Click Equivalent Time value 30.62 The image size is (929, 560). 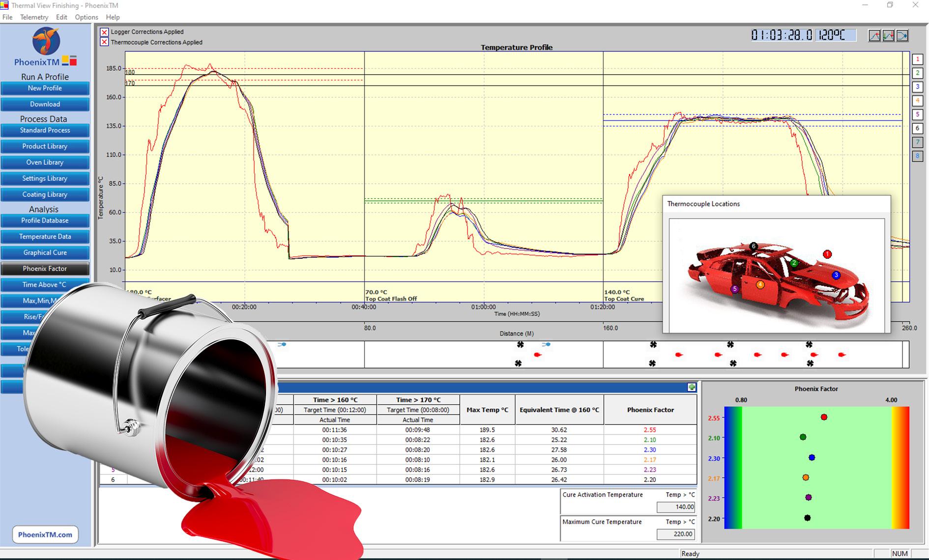click(559, 430)
